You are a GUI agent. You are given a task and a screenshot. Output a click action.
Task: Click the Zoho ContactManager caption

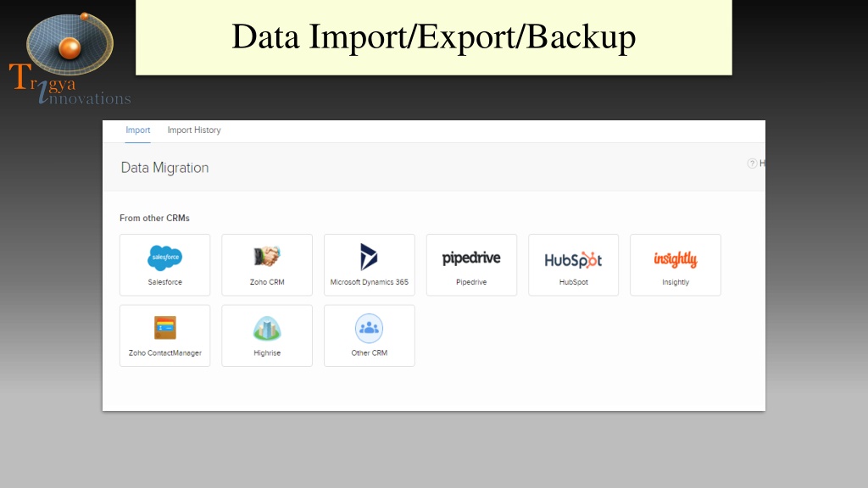point(165,353)
